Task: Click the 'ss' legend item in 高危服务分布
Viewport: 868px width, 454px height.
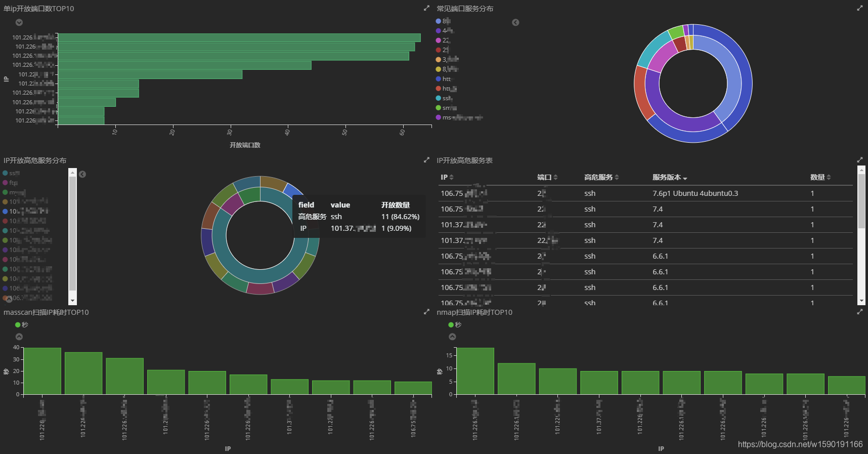Action: point(11,173)
